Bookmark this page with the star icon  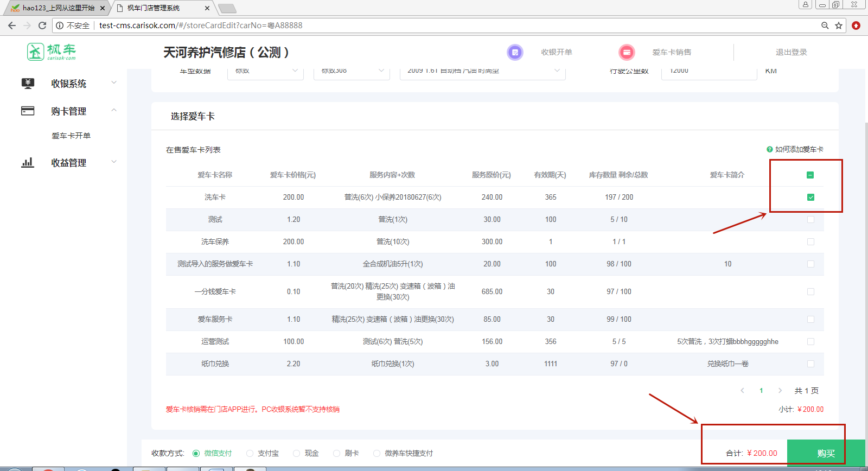click(839, 26)
